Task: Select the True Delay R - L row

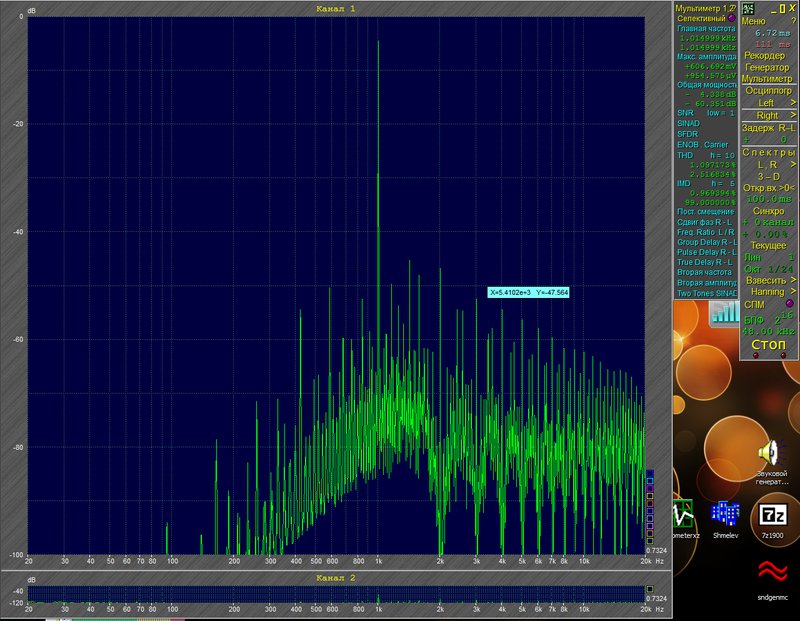Action: click(x=706, y=262)
